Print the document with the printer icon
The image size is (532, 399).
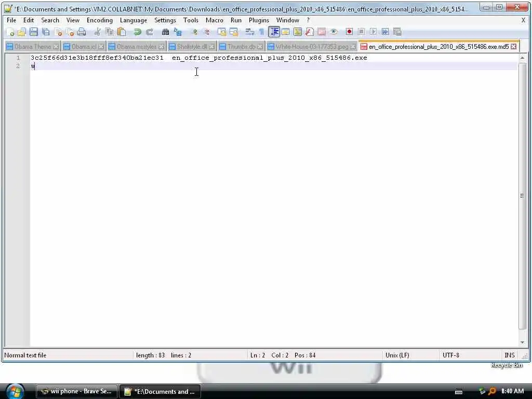(82, 32)
